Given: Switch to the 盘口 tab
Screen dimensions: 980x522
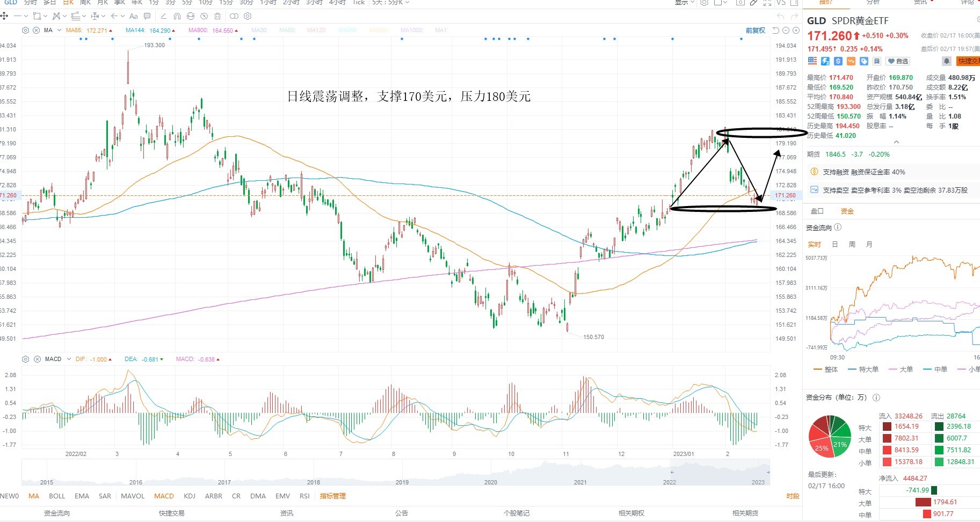Looking at the screenshot, I should click(x=817, y=211).
